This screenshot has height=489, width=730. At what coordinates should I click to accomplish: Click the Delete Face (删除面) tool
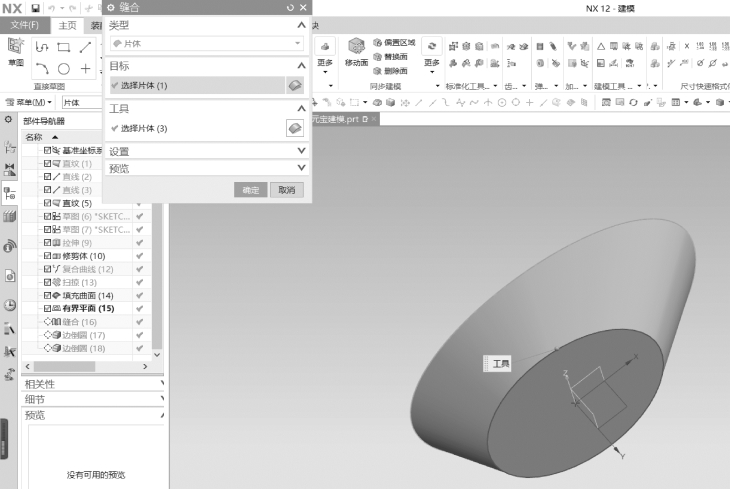point(390,69)
